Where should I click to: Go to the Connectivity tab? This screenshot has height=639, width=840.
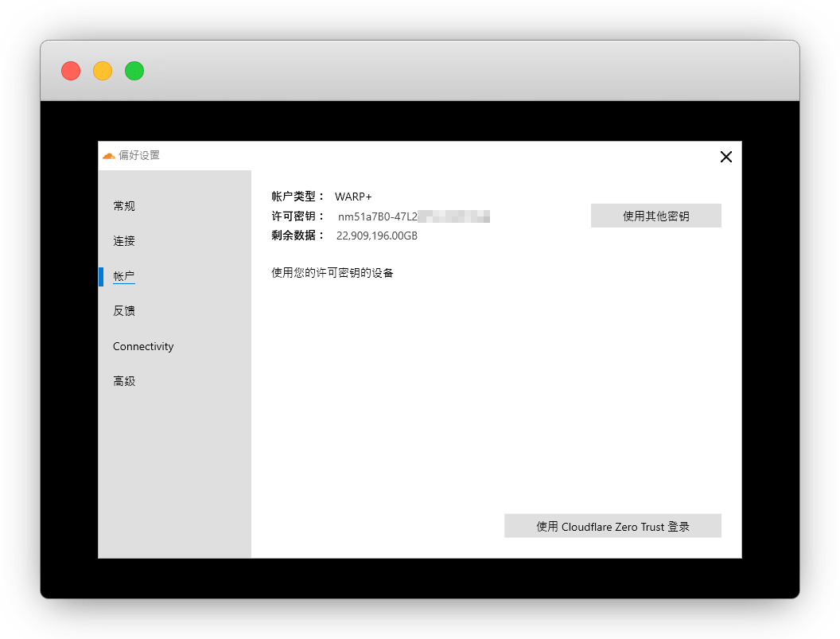point(143,346)
